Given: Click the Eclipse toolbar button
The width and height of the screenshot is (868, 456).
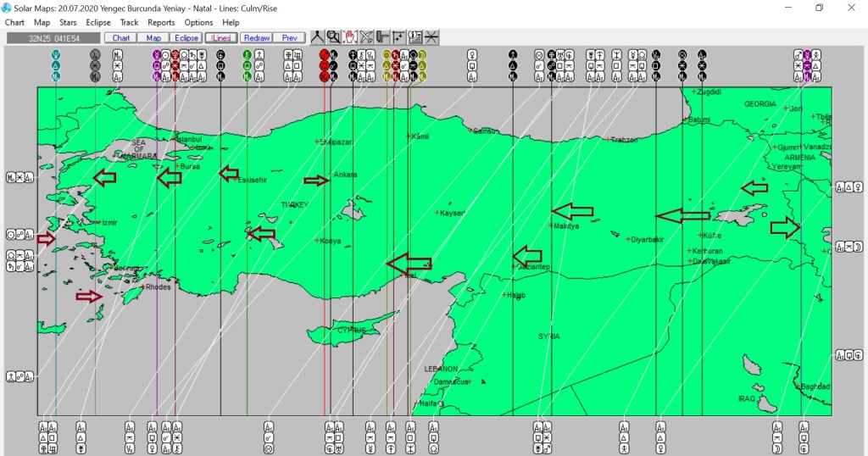Looking at the screenshot, I should coord(186,38).
